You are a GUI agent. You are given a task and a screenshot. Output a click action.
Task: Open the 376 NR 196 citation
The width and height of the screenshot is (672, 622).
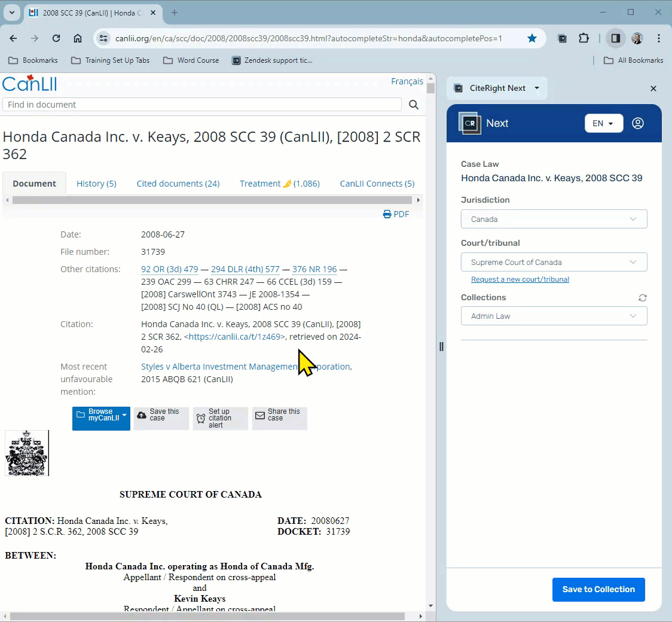click(314, 269)
